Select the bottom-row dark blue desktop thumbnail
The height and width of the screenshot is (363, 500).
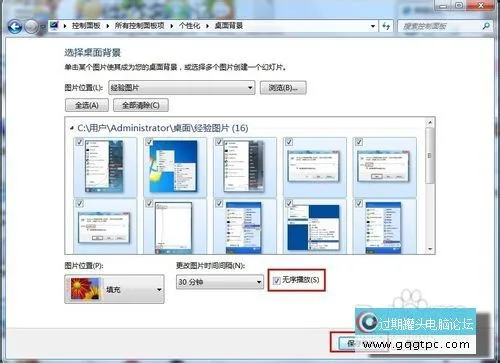[314, 228]
